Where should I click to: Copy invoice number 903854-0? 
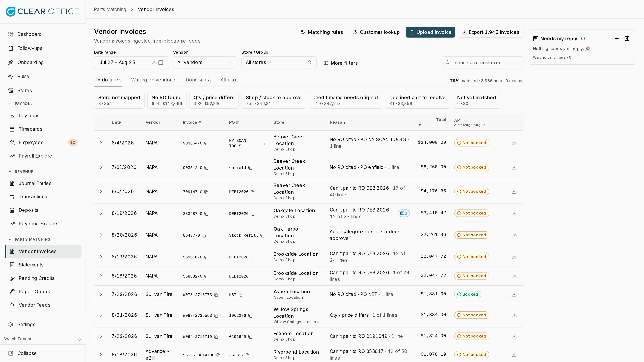[206, 143]
